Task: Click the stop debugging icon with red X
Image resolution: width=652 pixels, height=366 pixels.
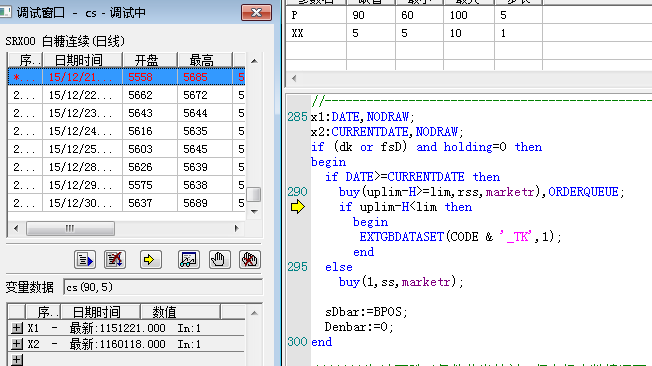Action: (115, 260)
